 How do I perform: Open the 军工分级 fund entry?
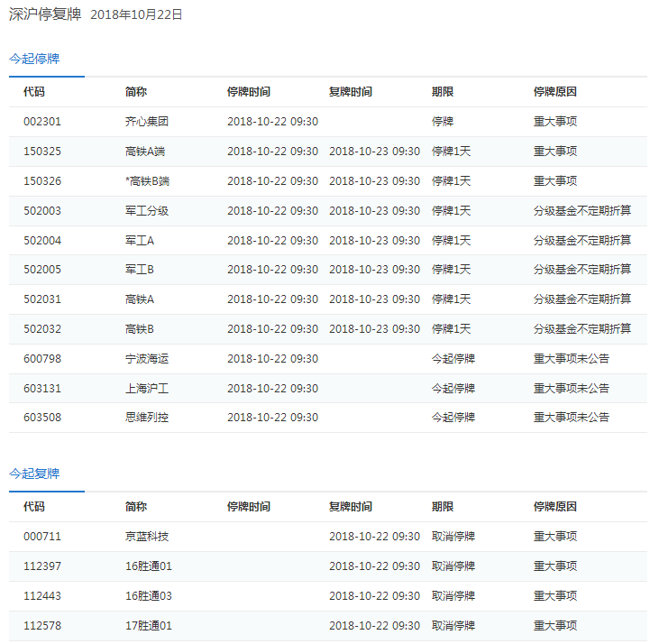tap(147, 211)
